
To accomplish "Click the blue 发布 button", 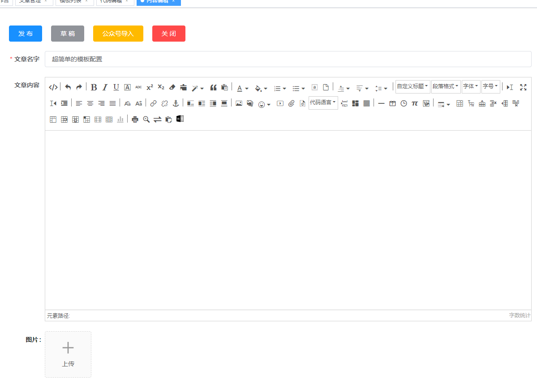I will 26,34.
